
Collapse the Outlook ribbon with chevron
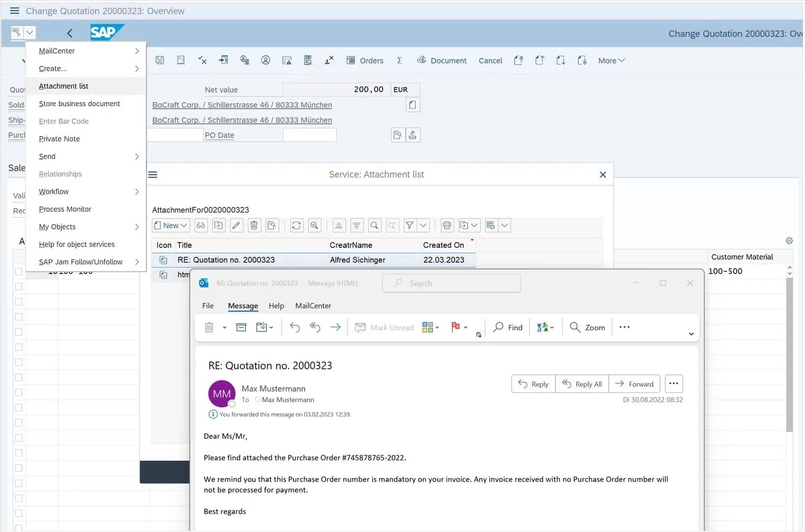pos(691,334)
